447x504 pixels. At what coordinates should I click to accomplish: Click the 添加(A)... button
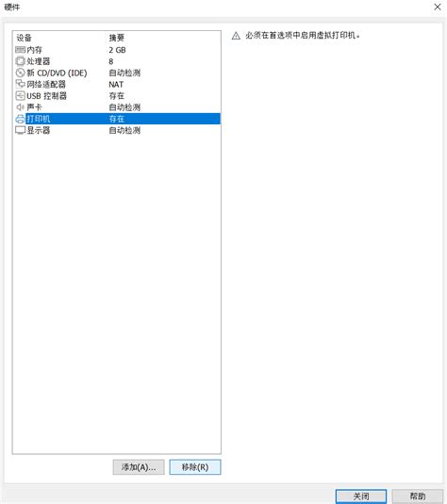coord(139,467)
